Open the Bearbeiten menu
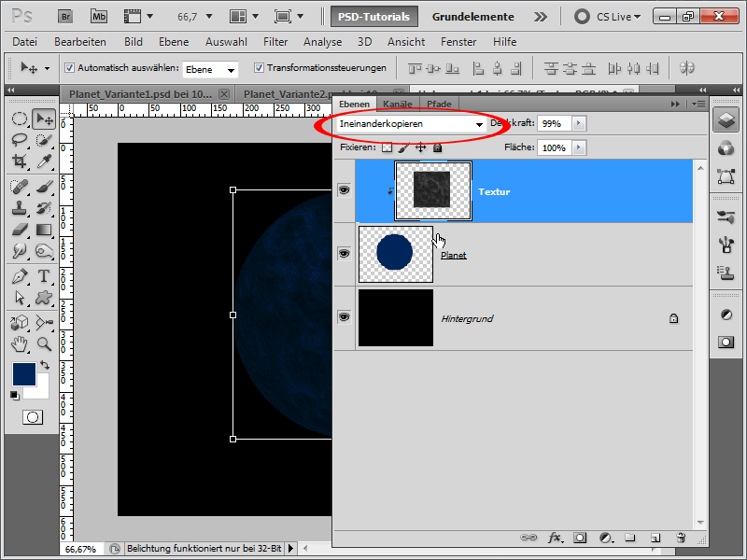747x560 pixels. pos(80,42)
